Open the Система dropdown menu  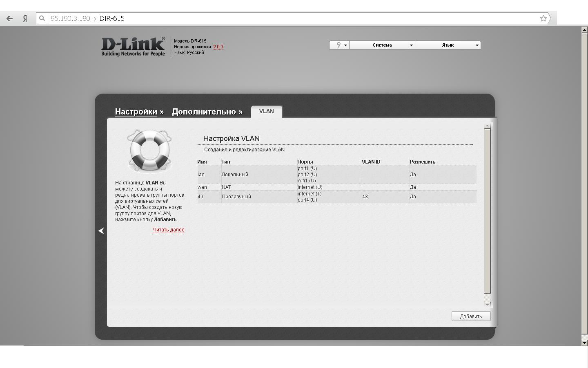(x=382, y=45)
